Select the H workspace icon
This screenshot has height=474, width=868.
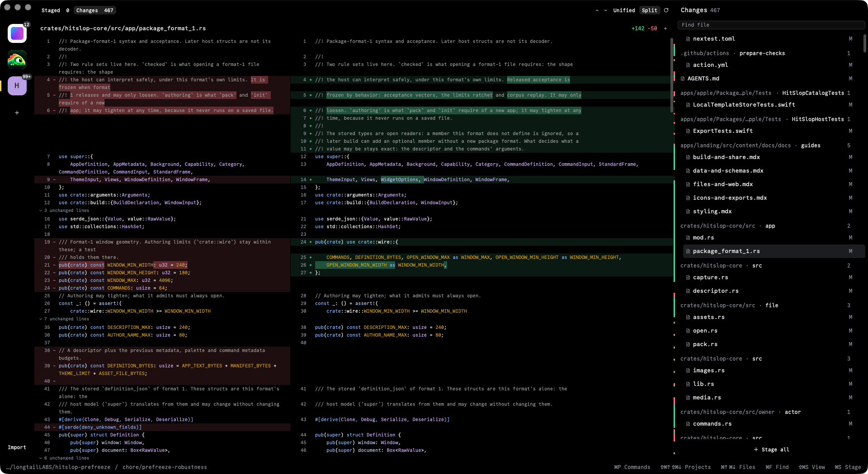[x=17, y=85]
